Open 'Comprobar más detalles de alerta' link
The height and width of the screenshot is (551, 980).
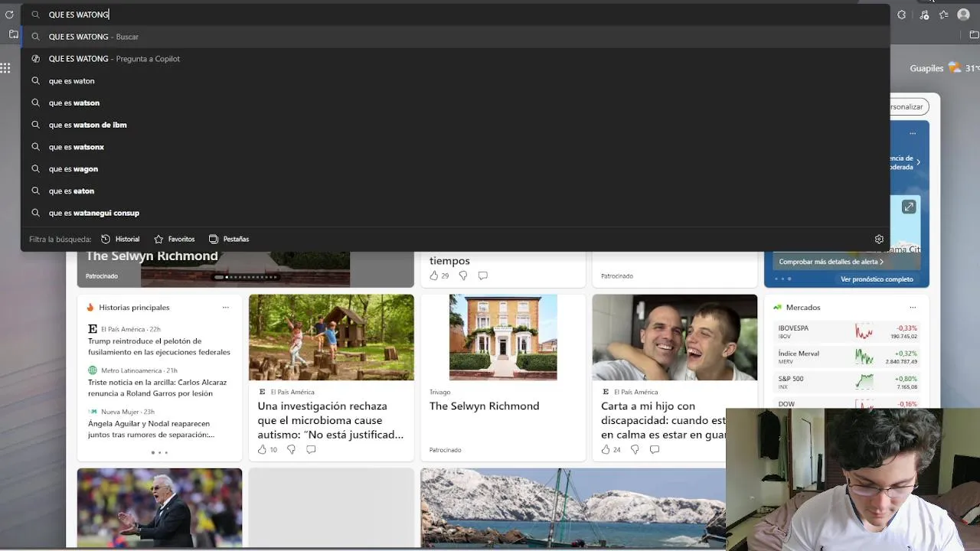pyautogui.click(x=831, y=262)
